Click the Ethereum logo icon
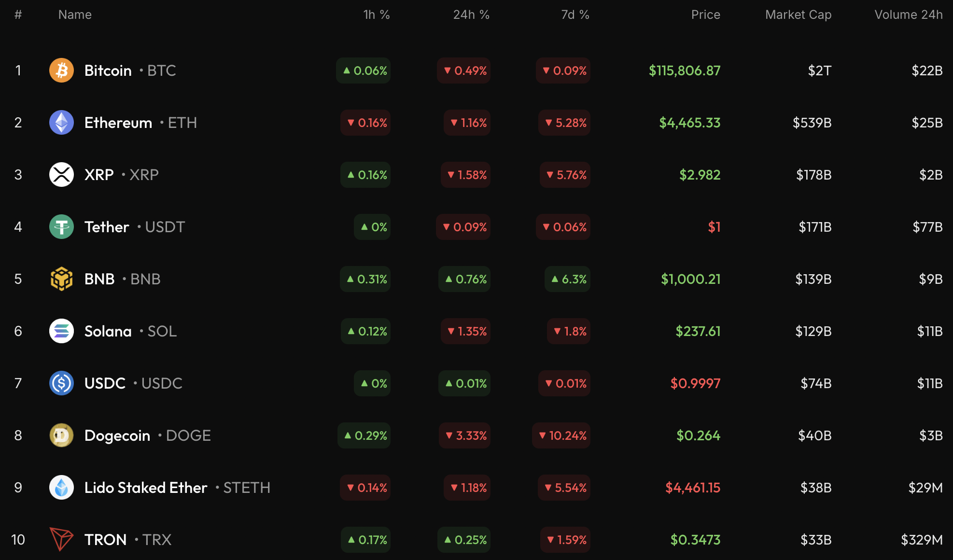Viewport: 953px width, 560px height. (x=61, y=123)
